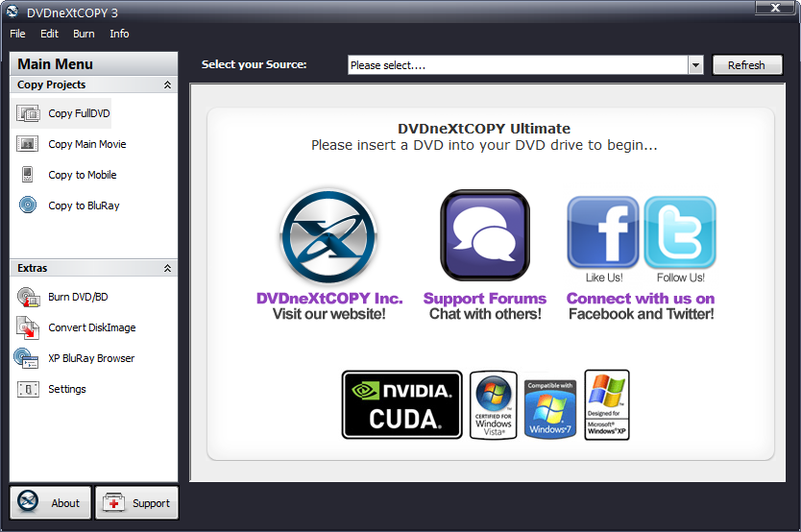The image size is (801, 532).
Task: Click the Burn DVD/BD icon
Action: (x=28, y=297)
